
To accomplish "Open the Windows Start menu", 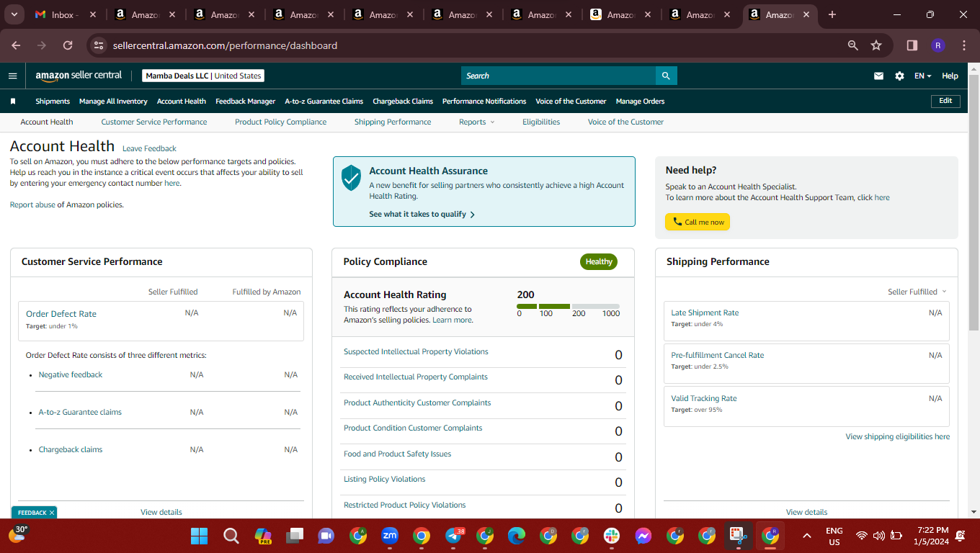I will tap(199, 536).
